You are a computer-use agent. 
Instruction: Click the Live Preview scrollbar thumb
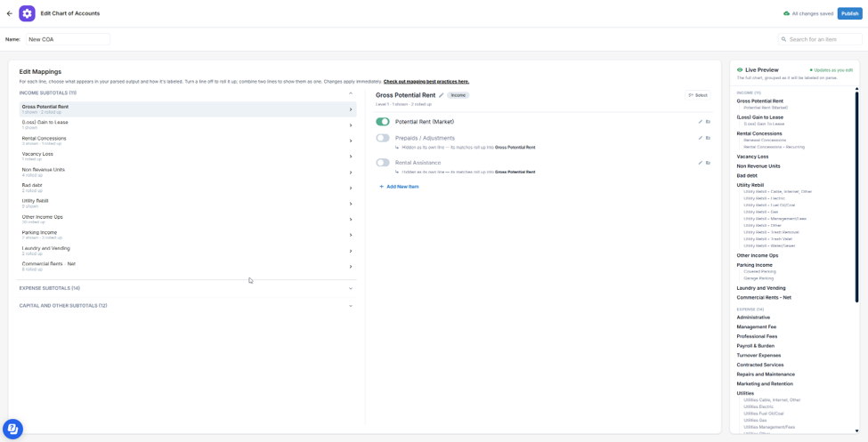(856, 197)
